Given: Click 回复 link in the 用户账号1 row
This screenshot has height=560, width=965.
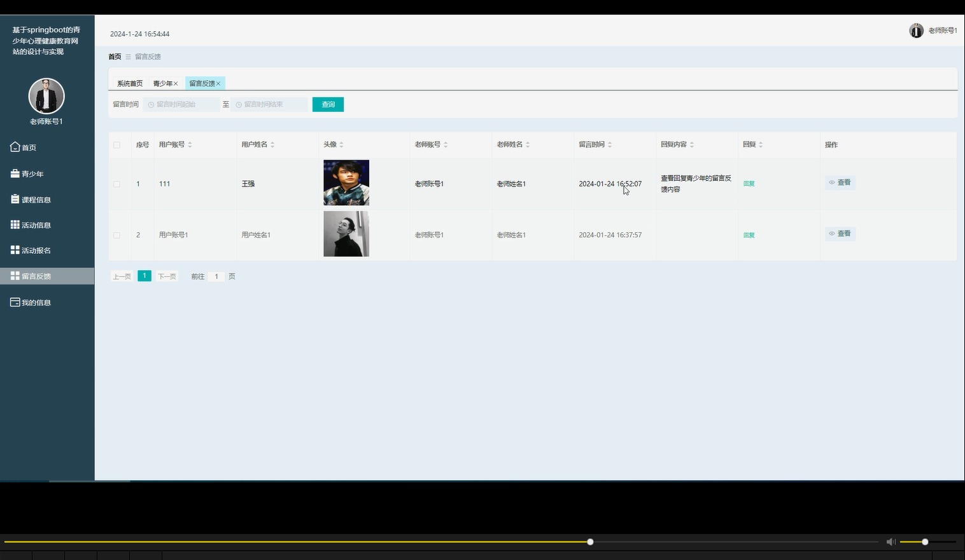Looking at the screenshot, I should click(749, 235).
